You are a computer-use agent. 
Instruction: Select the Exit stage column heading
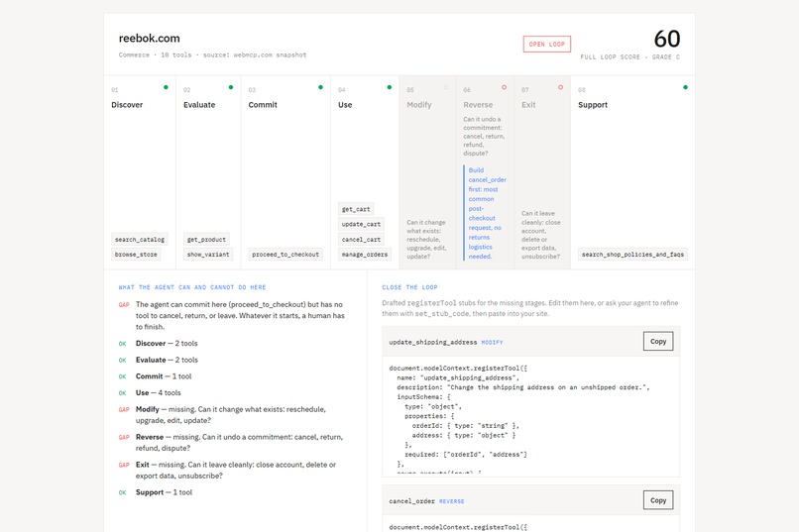coord(528,105)
